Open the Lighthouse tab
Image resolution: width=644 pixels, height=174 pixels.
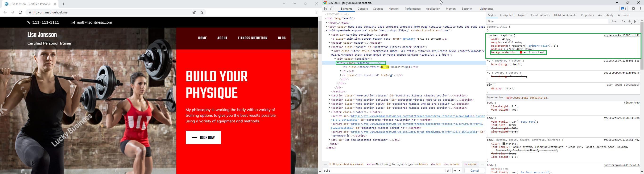point(487,9)
